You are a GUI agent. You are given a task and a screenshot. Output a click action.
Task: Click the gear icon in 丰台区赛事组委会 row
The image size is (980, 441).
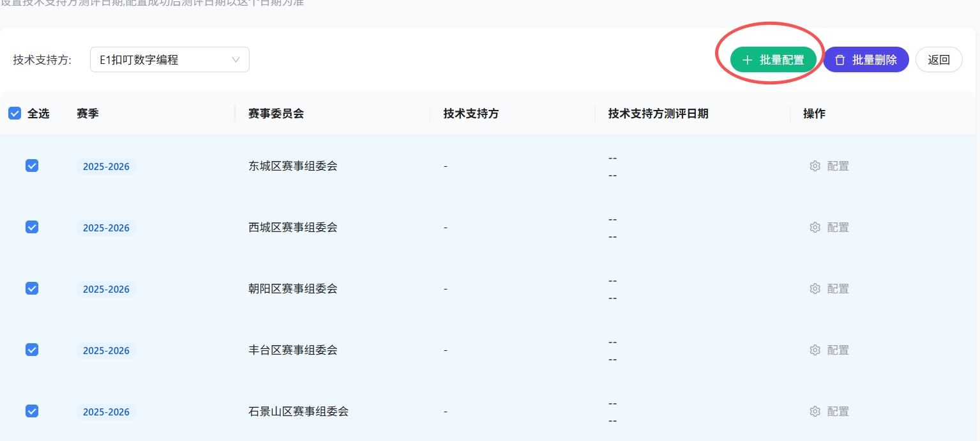tap(815, 350)
